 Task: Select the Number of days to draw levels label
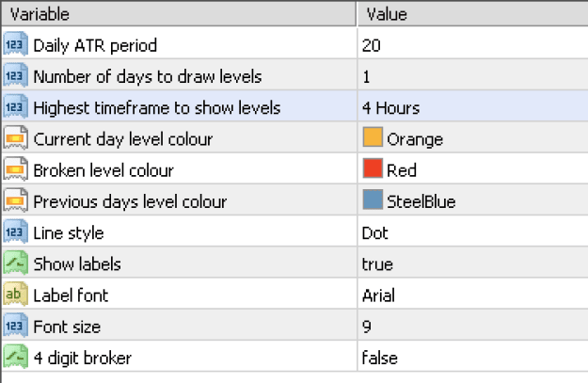click(148, 77)
